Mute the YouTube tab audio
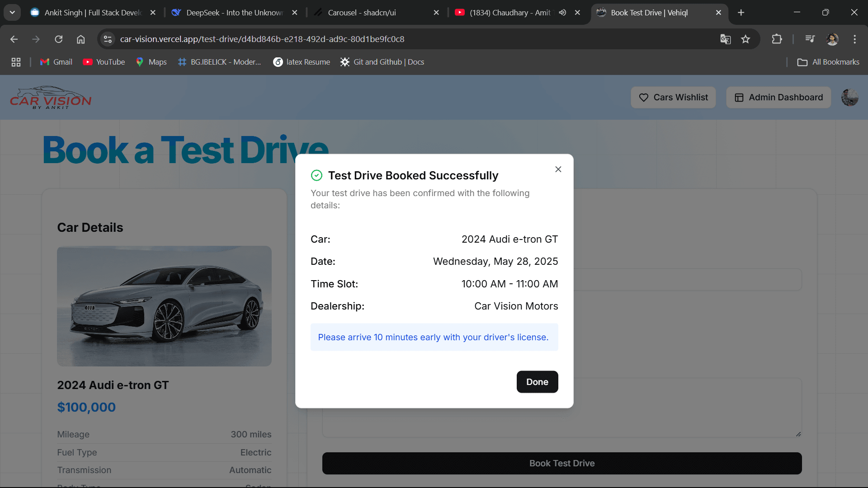The height and width of the screenshot is (488, 868). pyautogui.click(x=562, y=13)
